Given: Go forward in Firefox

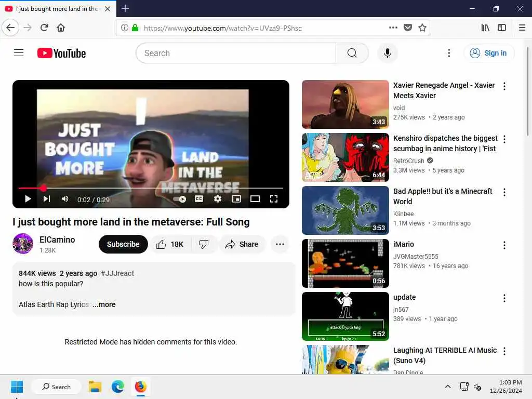Looking at the screenshot, I should pos(28,28).
